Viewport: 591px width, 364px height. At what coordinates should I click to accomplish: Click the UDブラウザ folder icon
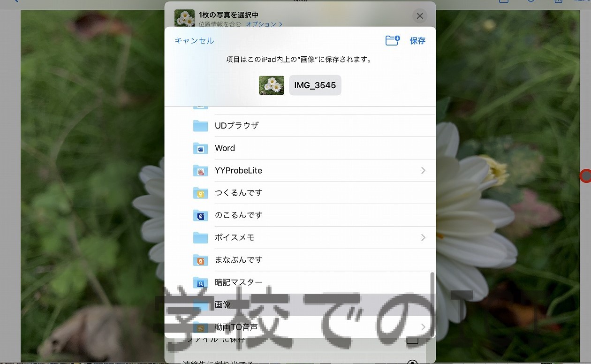200,126
